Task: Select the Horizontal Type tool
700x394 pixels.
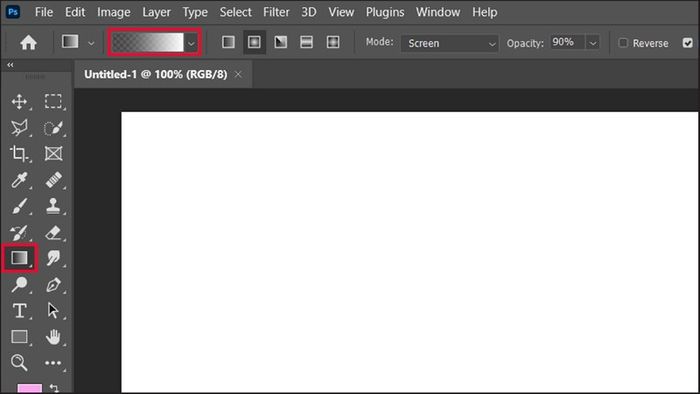Action: coord(19,311)
